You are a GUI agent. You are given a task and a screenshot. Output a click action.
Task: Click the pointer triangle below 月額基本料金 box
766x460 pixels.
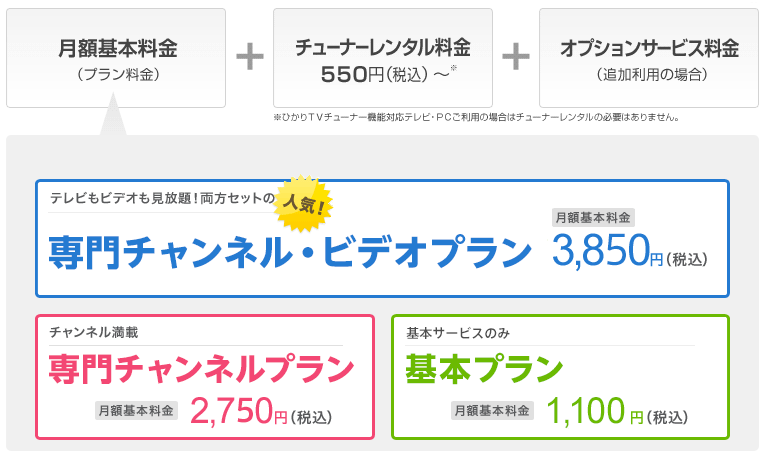pyautogui.click(x=113, y=114)
